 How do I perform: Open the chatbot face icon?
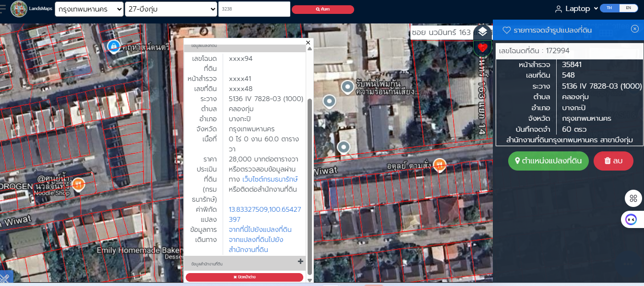click(630, 219)
